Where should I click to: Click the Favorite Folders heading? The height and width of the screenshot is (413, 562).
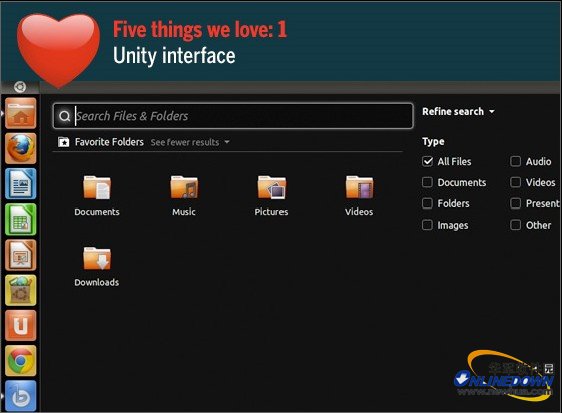pyautogui.click(x=109, y=142)
